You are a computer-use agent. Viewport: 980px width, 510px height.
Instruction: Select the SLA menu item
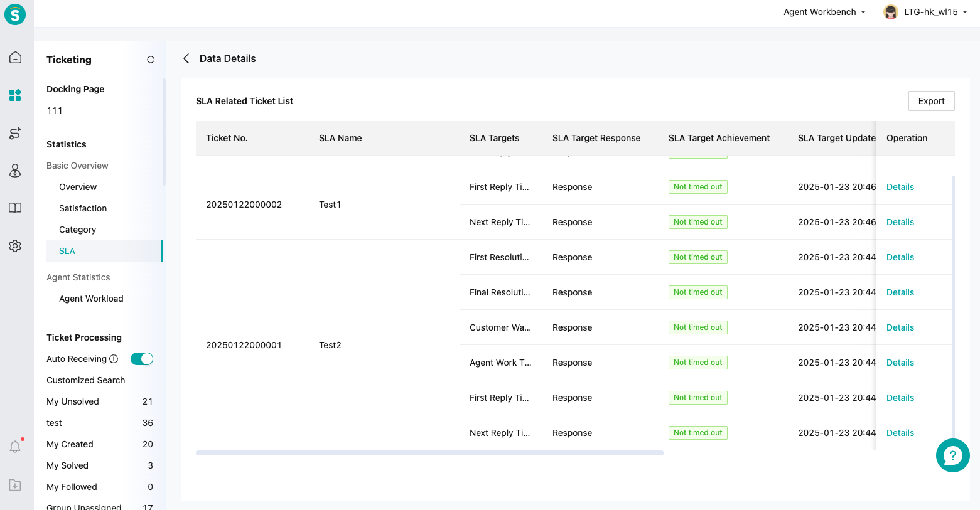[x=104, y=251]
